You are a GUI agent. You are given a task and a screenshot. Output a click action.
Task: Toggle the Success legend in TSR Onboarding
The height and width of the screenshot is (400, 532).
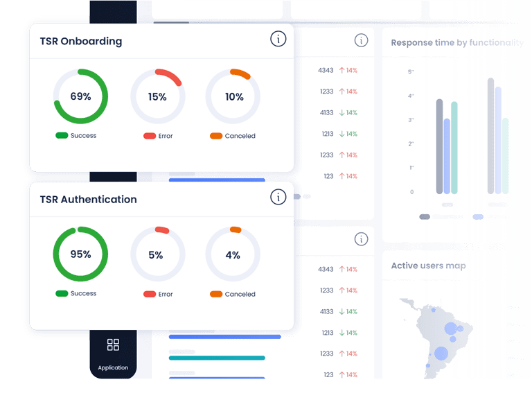coord(76,135)
